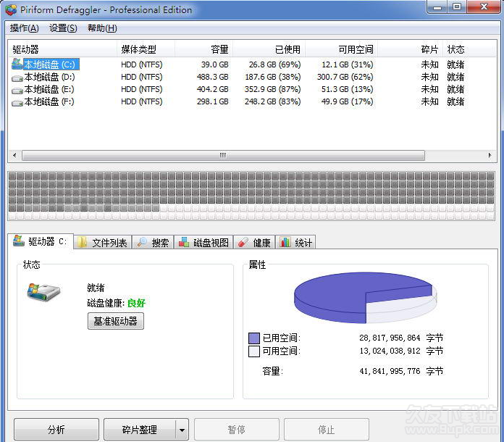Screen dimensions: 504x442
Task: Click the drive list left scroll arrow
Action: 14,155
